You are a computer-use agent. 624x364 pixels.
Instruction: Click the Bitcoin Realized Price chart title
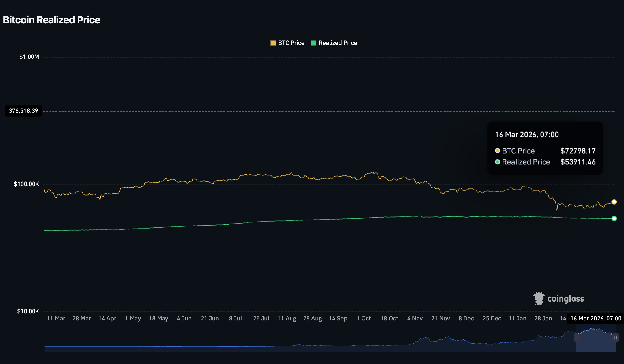click(x=51, y=20)
